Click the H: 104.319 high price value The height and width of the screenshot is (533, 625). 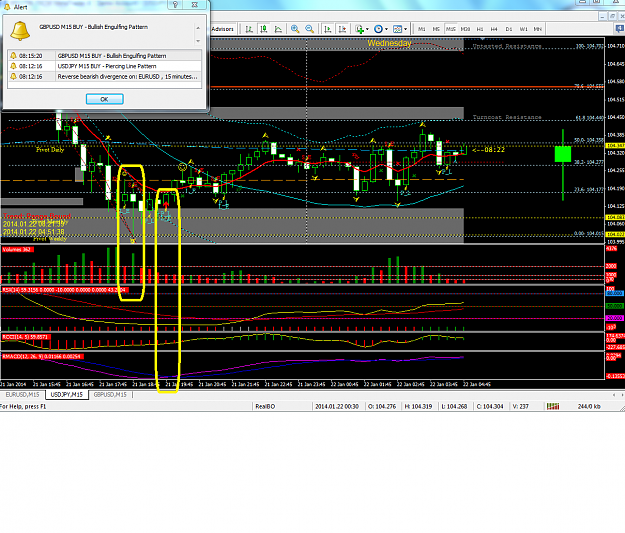click(418, 407)
